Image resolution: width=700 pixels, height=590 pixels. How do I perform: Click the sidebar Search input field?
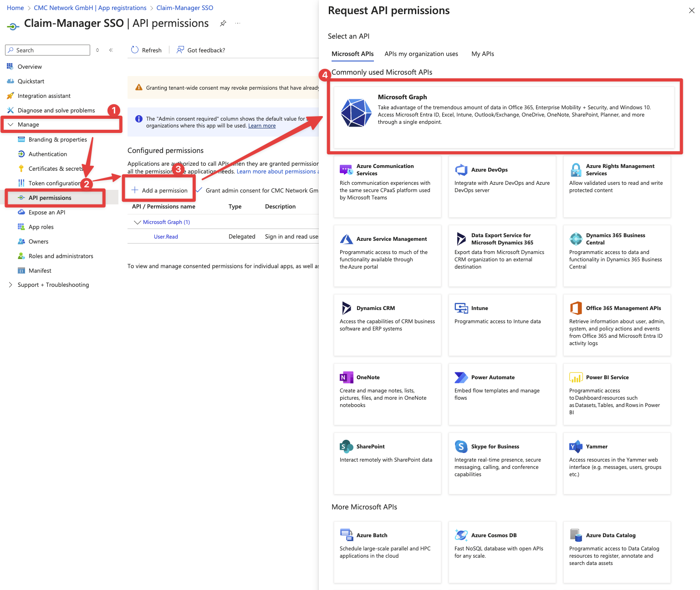(50, 50)
